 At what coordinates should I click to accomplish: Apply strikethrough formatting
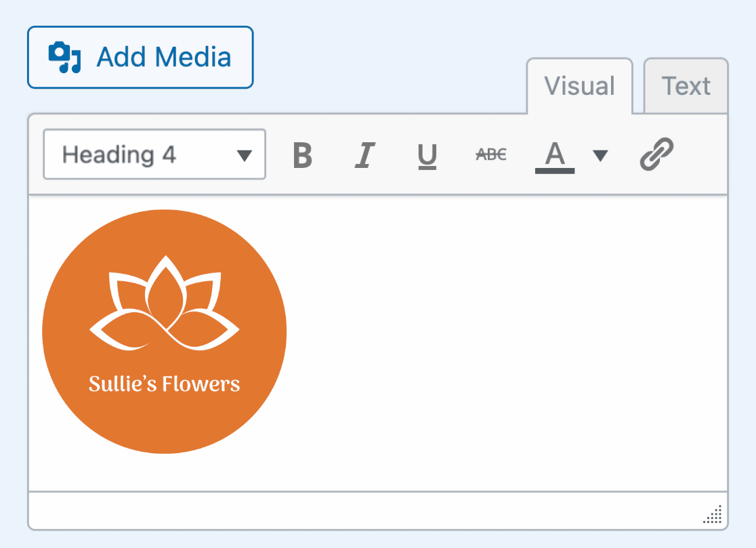click(x=491, y=154)
